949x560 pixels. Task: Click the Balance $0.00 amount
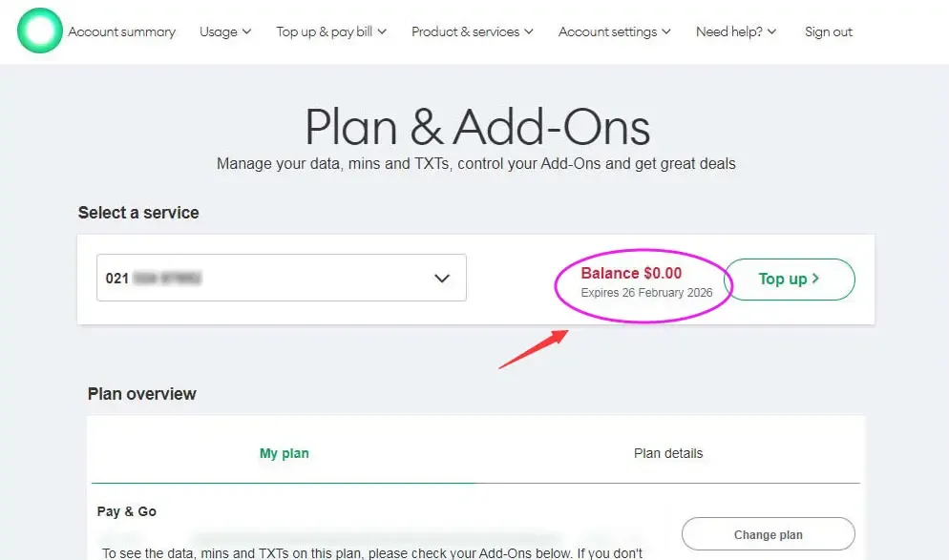(631, 274)
